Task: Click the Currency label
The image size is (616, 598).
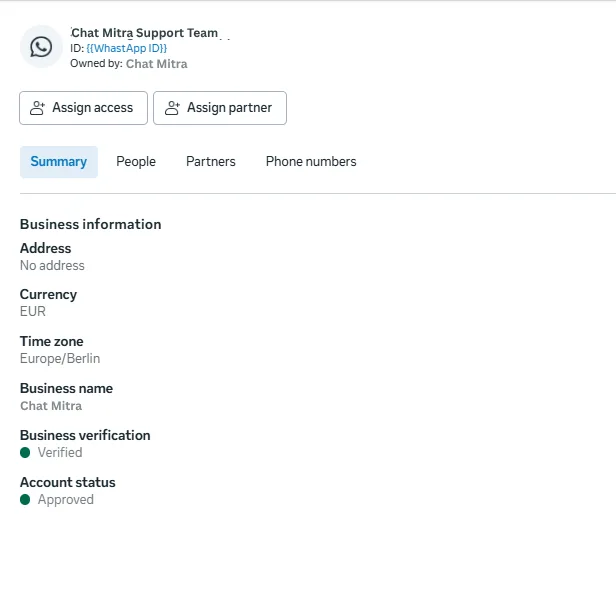Action: [48, 295]
